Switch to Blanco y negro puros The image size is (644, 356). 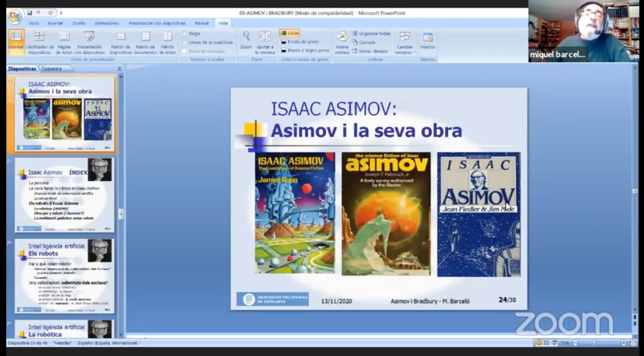305,50
